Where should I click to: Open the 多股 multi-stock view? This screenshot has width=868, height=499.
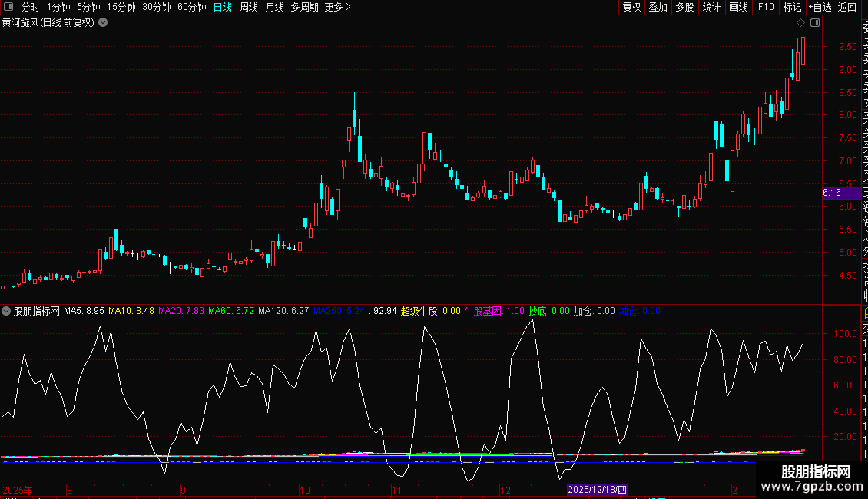684,7
